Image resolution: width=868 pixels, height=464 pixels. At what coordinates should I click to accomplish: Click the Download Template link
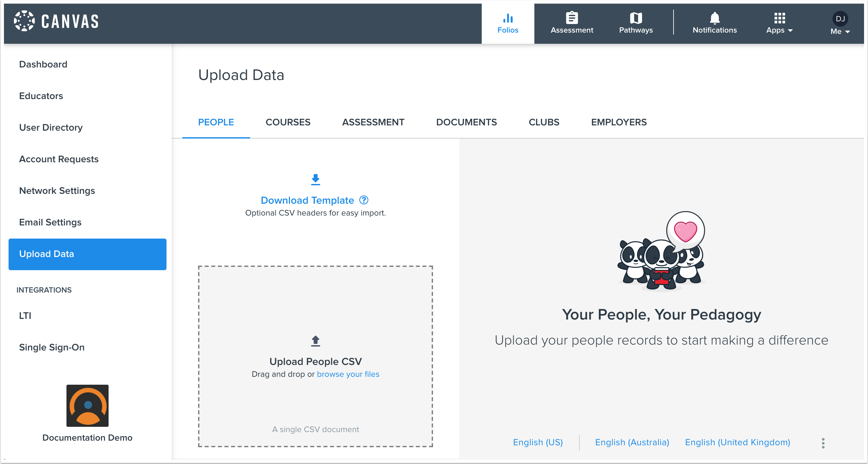(x=307, y=200)
